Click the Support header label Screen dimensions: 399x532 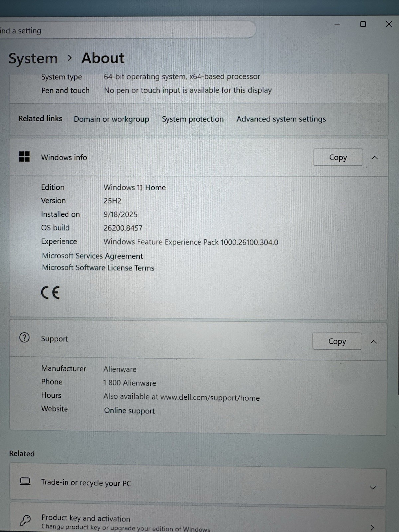[x=54, y=339]
